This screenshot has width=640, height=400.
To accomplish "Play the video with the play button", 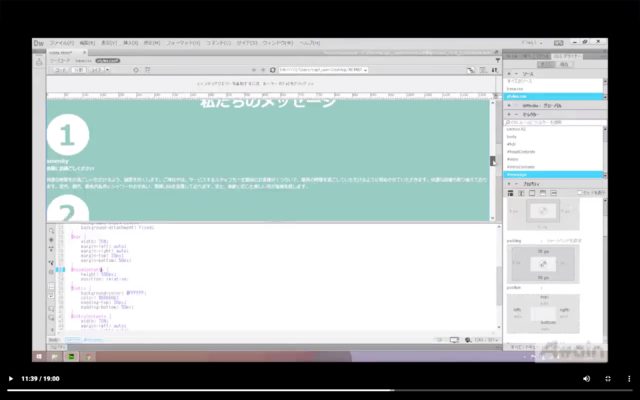I will tap(11, 379).
